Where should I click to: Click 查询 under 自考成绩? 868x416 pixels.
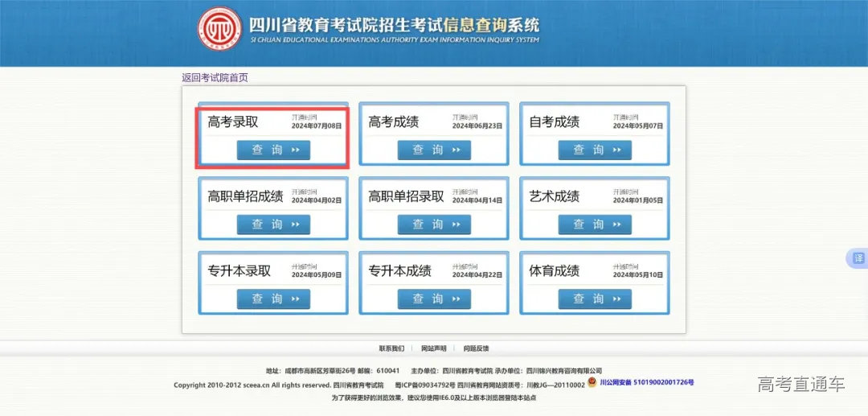tap(595, 150)
